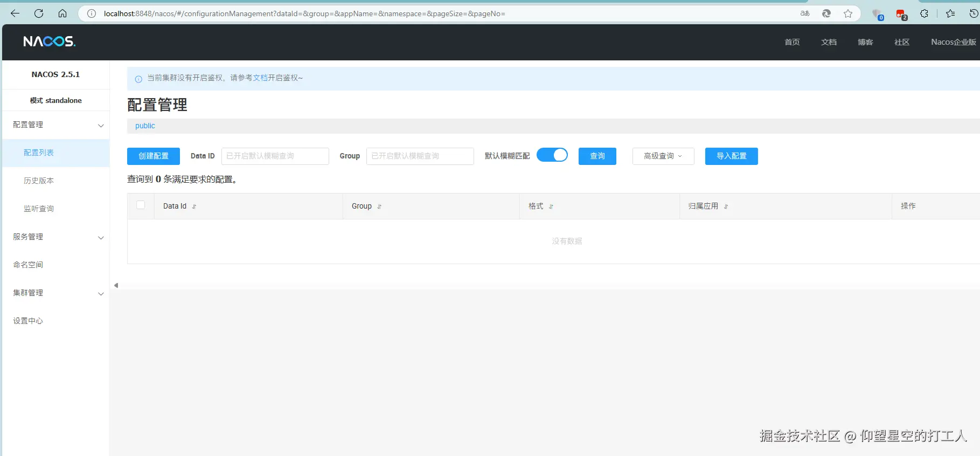Open 社区 in top navigation
The width and height of the screenshot is (980, 456).
coord(902,42)
